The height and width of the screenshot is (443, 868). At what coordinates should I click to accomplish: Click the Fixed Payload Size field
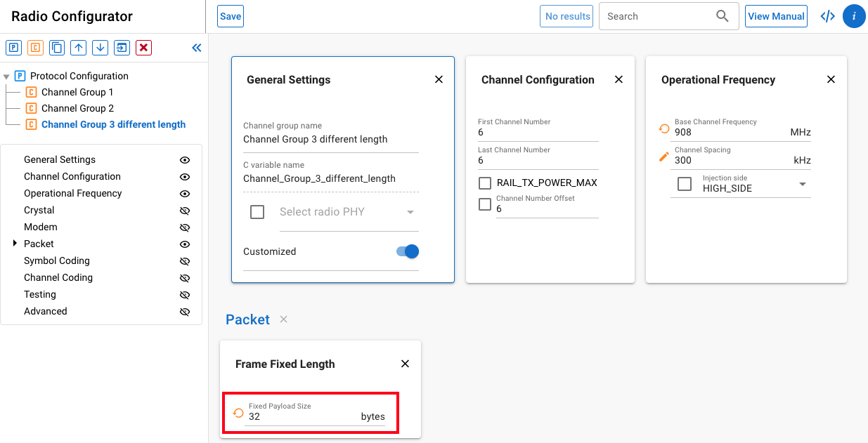[x=302, y=416]
